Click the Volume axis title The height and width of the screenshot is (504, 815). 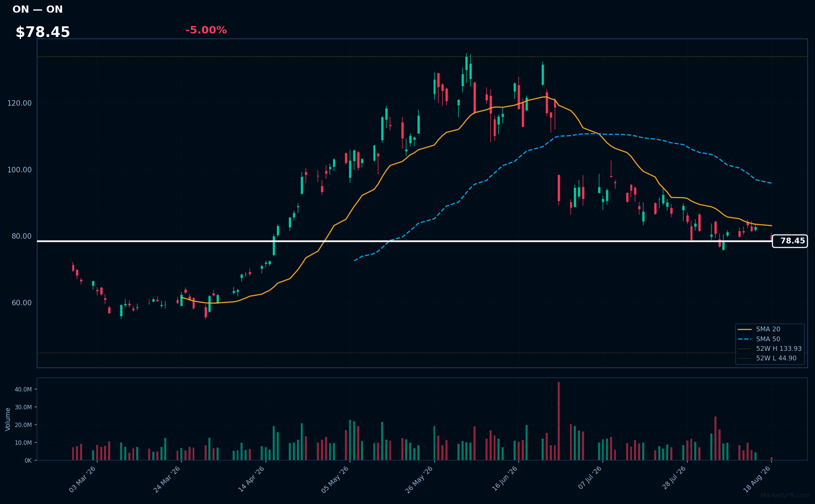pyautogui.click(x=8, y=419)
